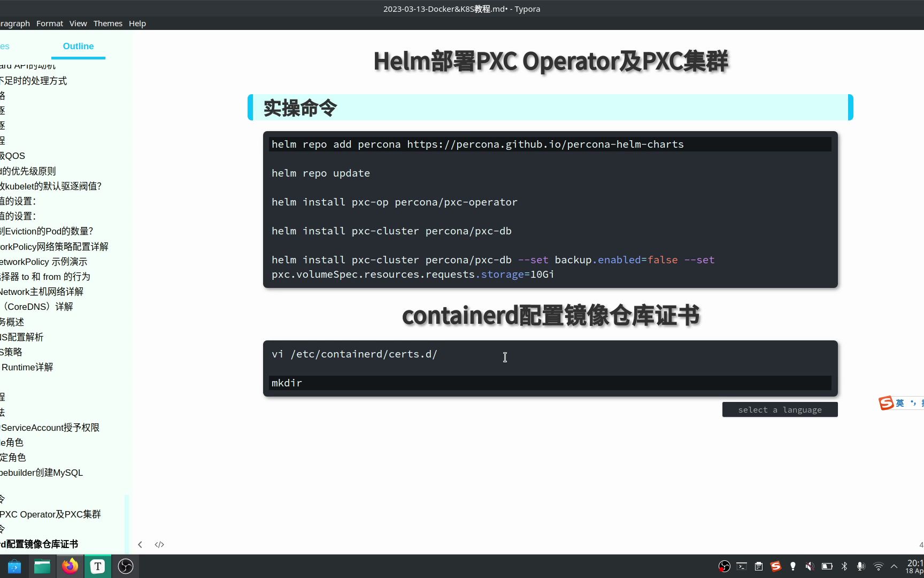The width and height of the screenshot is (924, 578).
Task: Click inside the vi containerd code block
Action: pos(505,357)
